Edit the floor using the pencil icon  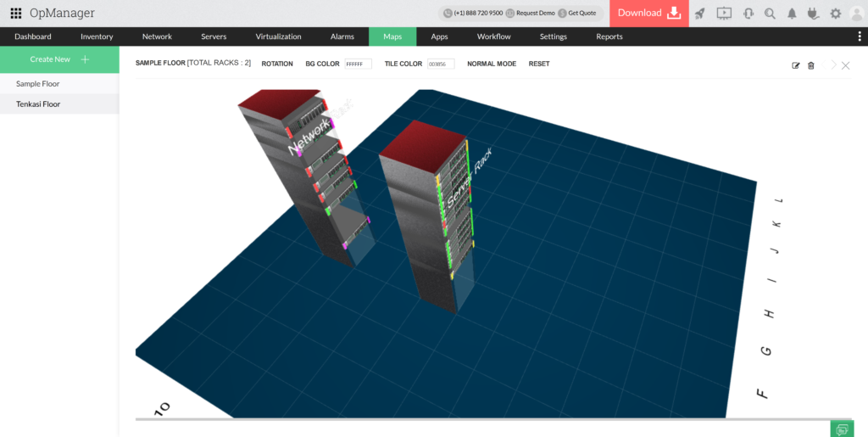point(796,65)
